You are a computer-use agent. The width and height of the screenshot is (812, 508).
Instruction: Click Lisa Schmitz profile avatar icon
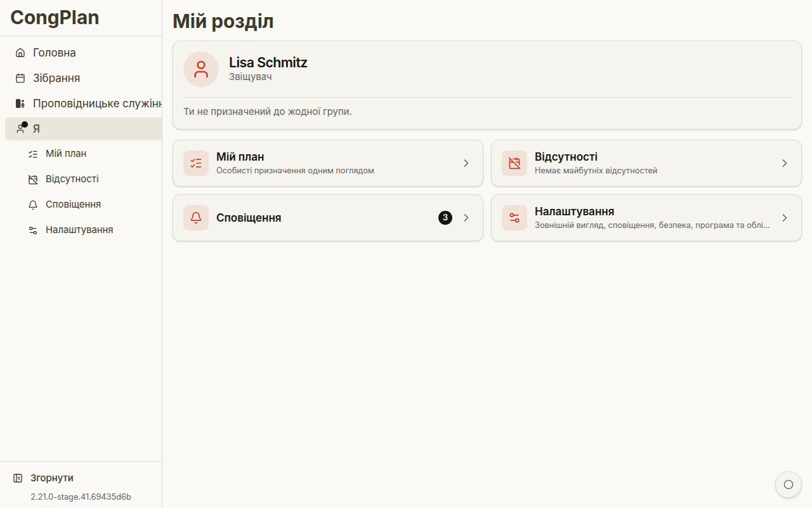(201, 69)
